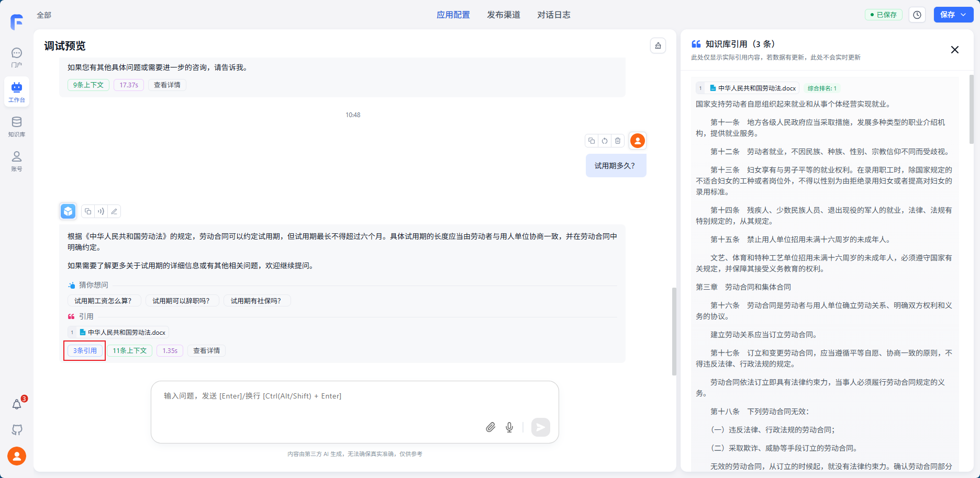Viewport: 980px width, 478px height.
Task: Click the chat preview vertical scrollbar
Action: click(x=674, y=331)
